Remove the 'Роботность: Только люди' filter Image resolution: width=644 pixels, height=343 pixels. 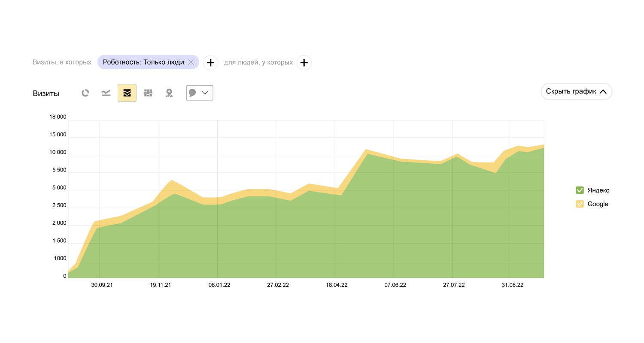191,62
